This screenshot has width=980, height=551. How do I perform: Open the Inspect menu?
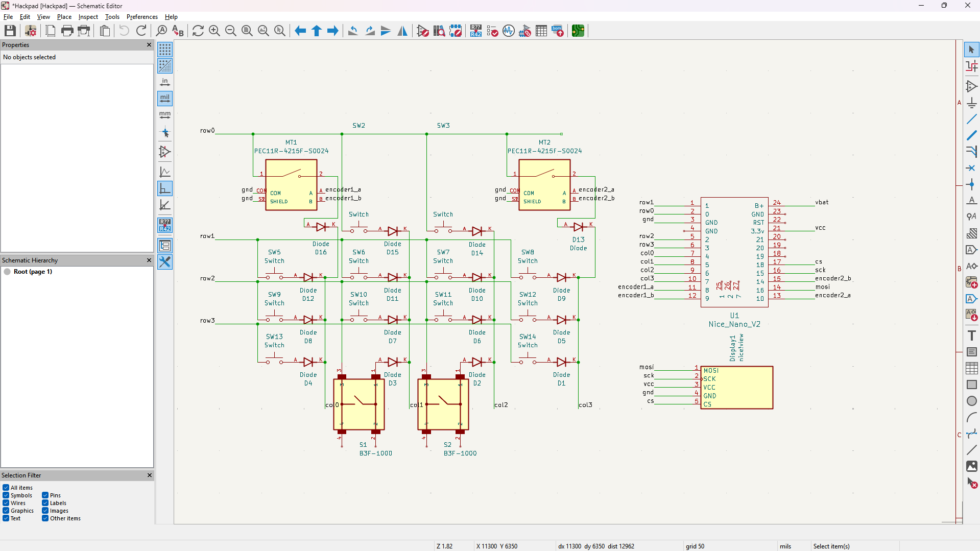pyautogui.click(x=88, y=17)
